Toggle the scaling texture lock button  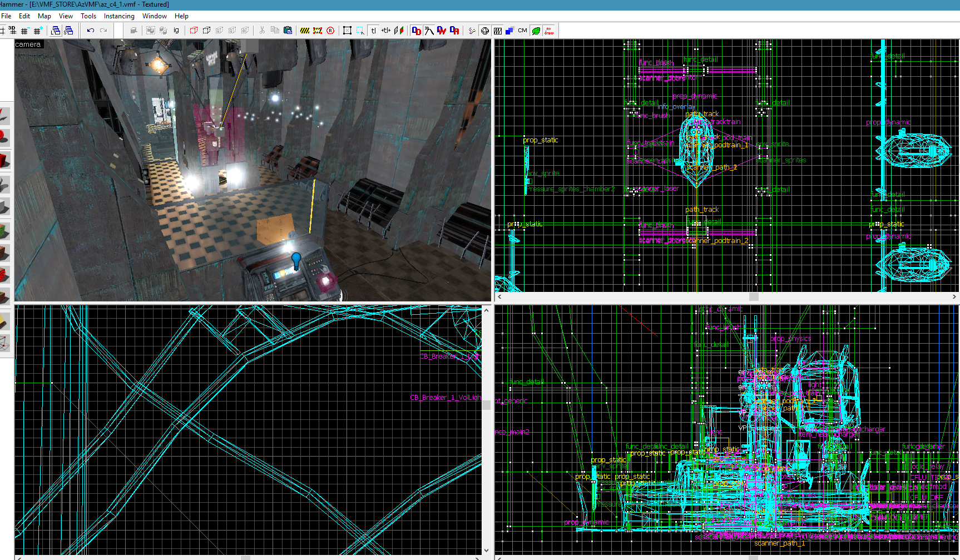pos(386,31)
